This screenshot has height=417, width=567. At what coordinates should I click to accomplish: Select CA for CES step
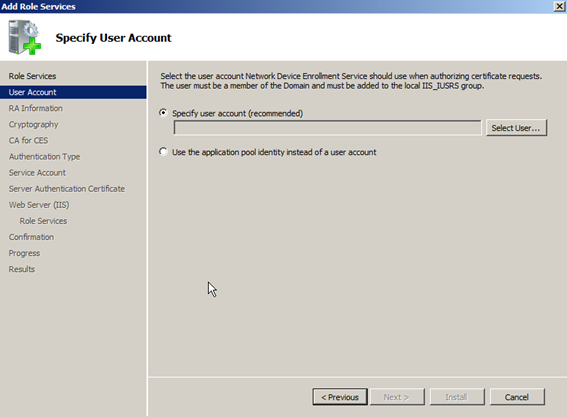click(28, 140)
